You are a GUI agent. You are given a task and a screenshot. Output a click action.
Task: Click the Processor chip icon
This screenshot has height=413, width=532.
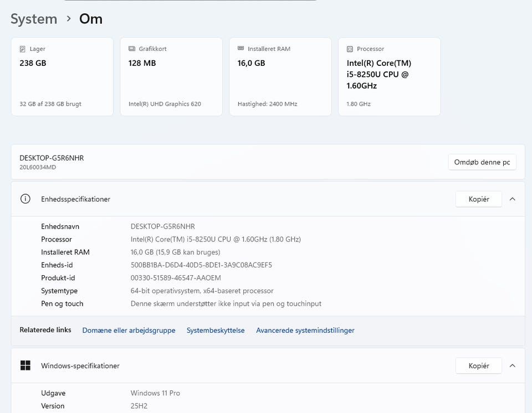(x=350, y=49)
